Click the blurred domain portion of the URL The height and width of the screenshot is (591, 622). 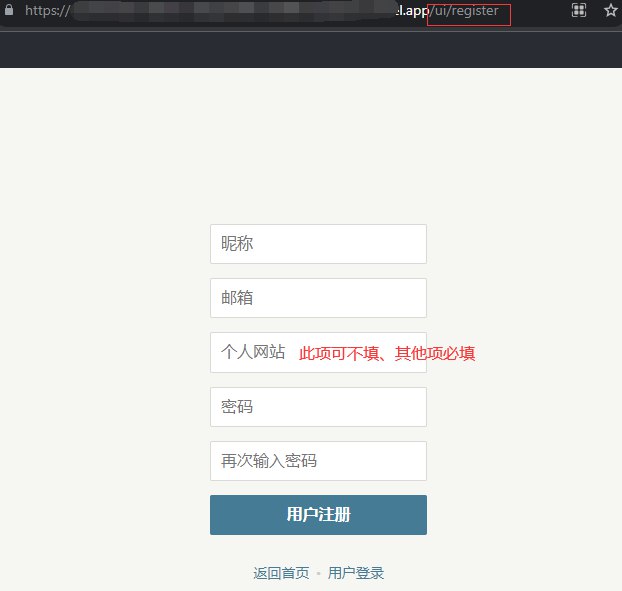tap(220, 11)
